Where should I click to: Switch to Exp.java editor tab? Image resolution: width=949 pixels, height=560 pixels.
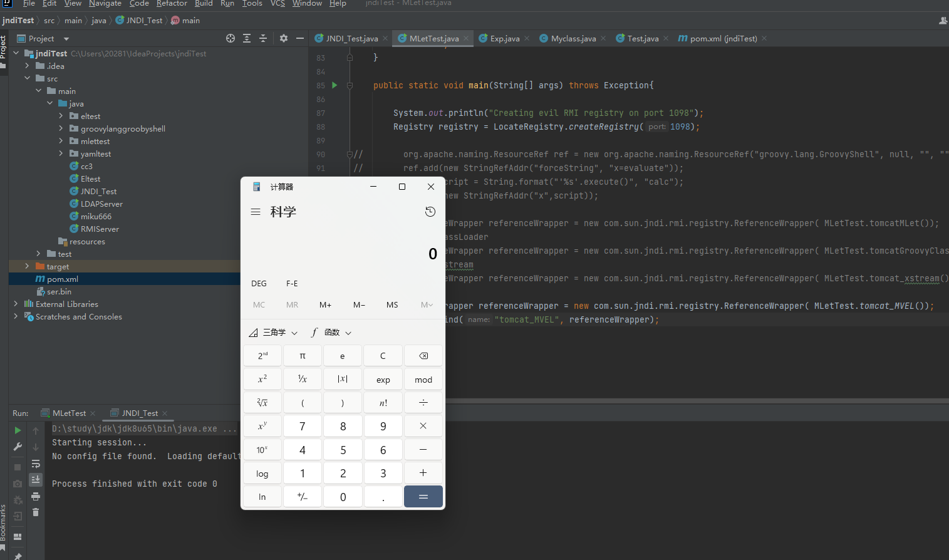click(x=504, y=38)
